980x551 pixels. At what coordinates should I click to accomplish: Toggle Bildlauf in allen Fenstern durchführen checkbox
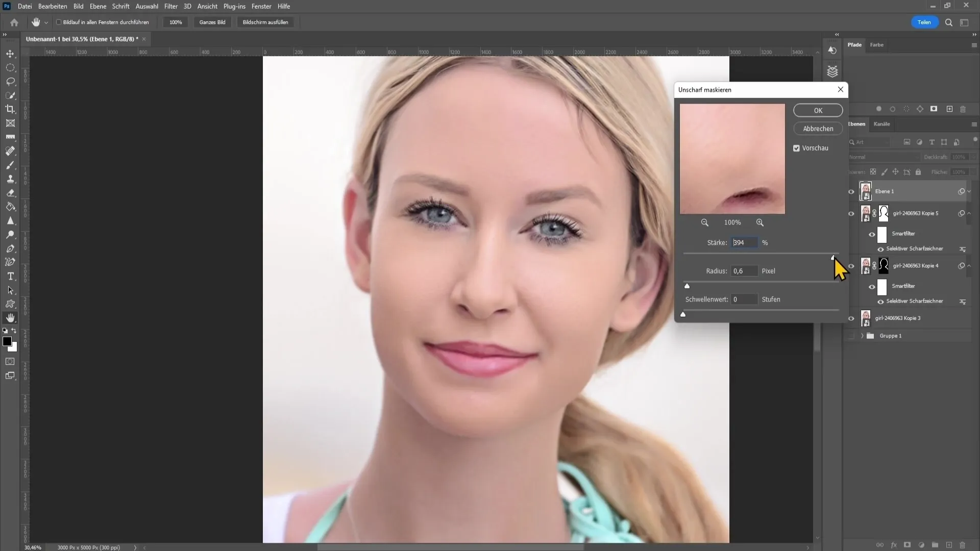click(x=59, y=22)
